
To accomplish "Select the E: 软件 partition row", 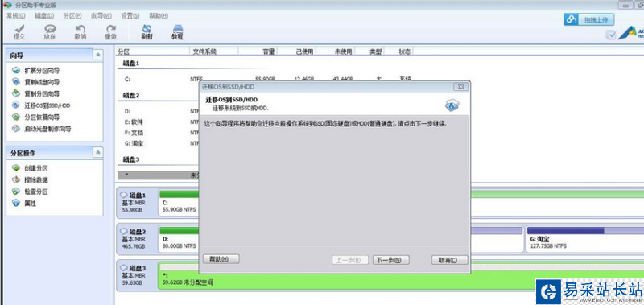I will click(x=159, y=122).
